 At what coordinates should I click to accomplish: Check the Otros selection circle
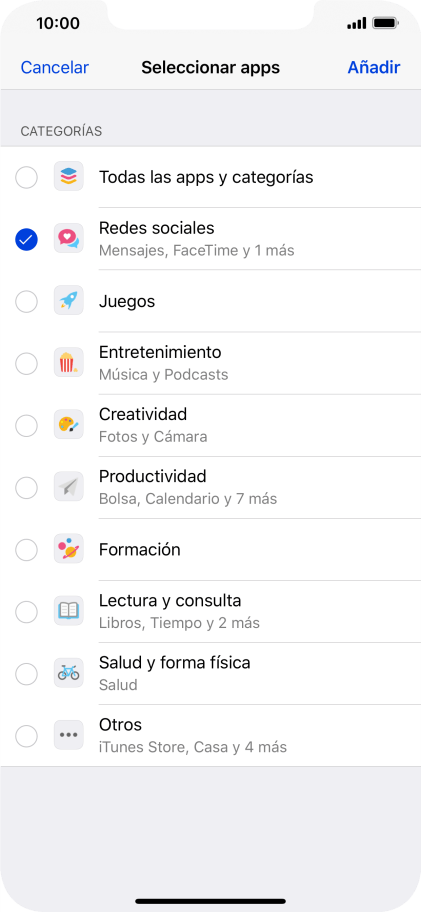(26, 736)
